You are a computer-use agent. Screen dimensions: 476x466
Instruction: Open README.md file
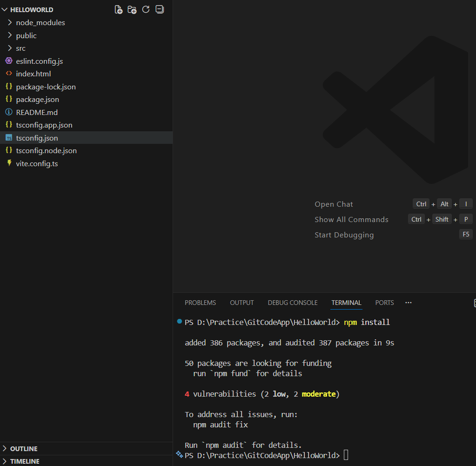tap(37, 112)
